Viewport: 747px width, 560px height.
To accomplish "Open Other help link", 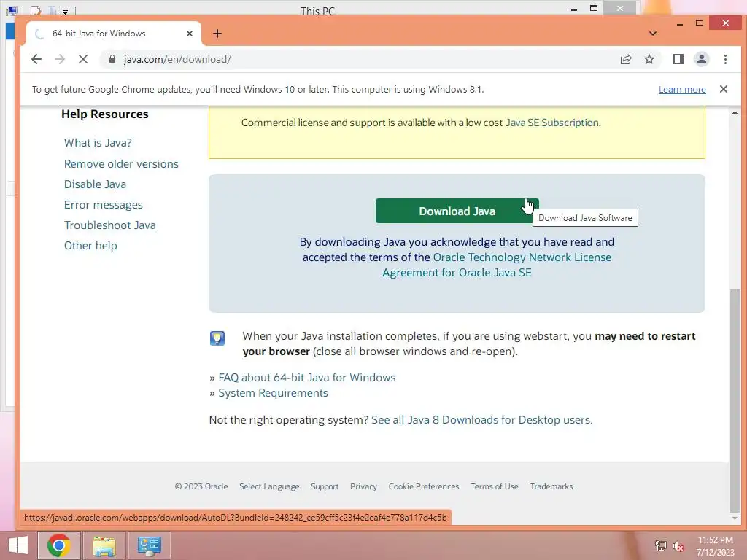I will pos(90,246).
